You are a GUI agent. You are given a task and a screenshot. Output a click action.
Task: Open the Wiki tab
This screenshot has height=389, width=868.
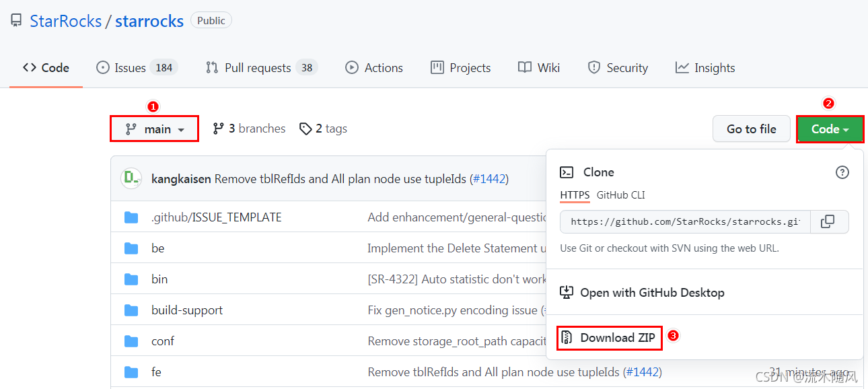pyautogui.click(x=539, y=68)
